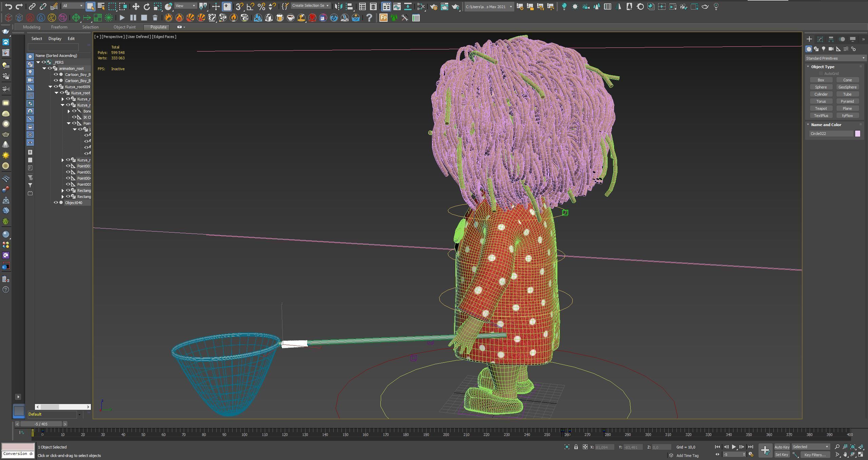868x460 pixels.
Task: Activate the Select Object tool
Action: click(x=90, y=6)
